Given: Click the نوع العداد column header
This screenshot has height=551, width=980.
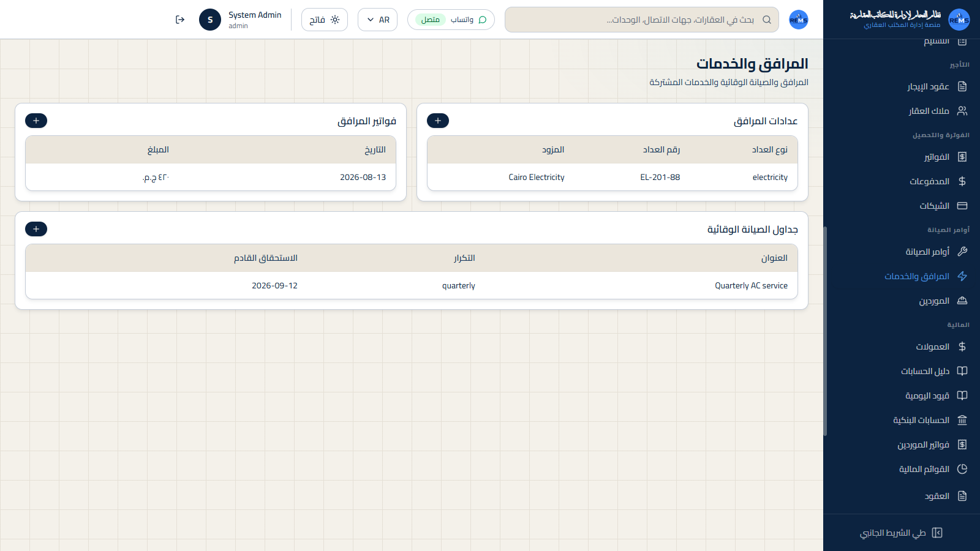Looking at the screenshot, I should click(770, 149).
